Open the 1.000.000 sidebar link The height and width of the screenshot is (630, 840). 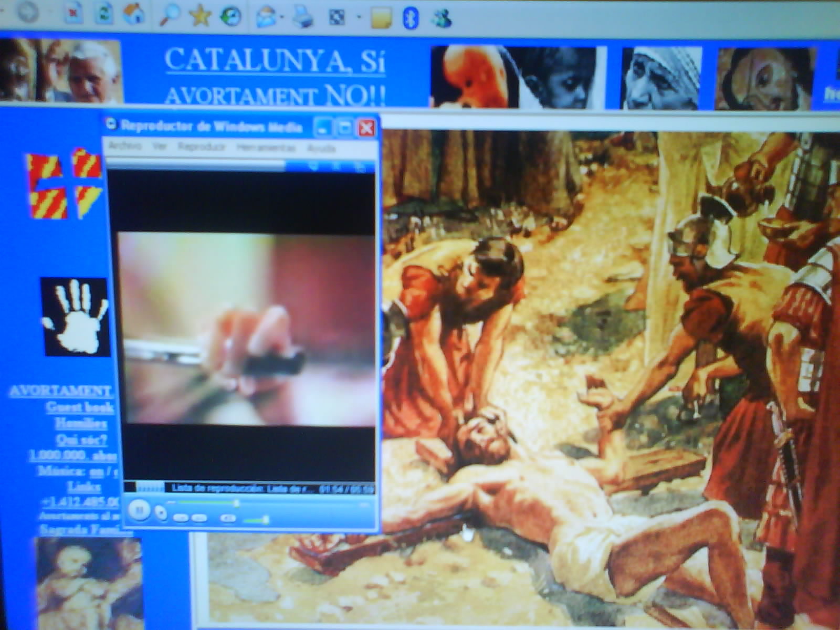pyautogui.click(x=73, y=455)
